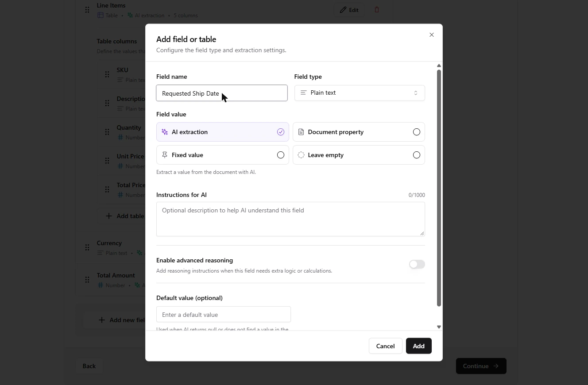Image resolution: width=588 pixels, height=385 pixels.
Task: Click the drag handle for Quantity column
Action: click(x=107, y=132)
